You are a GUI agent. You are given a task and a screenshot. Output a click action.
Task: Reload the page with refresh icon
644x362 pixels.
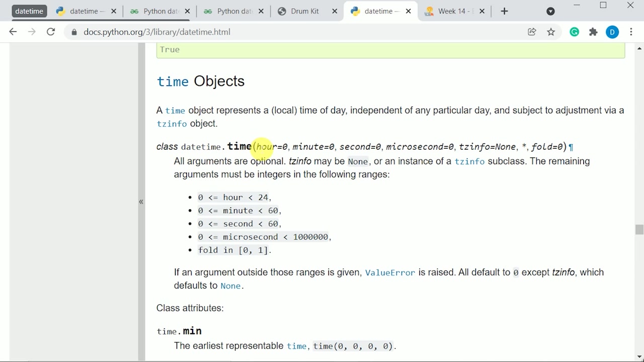[x=51, y=32]
